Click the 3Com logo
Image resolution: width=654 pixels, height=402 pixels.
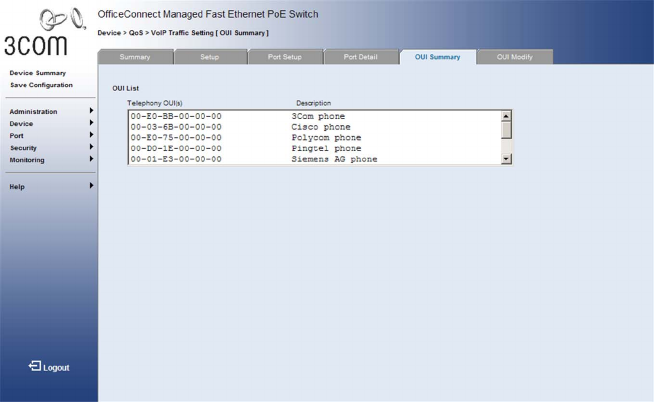click(x=44, y=32)
